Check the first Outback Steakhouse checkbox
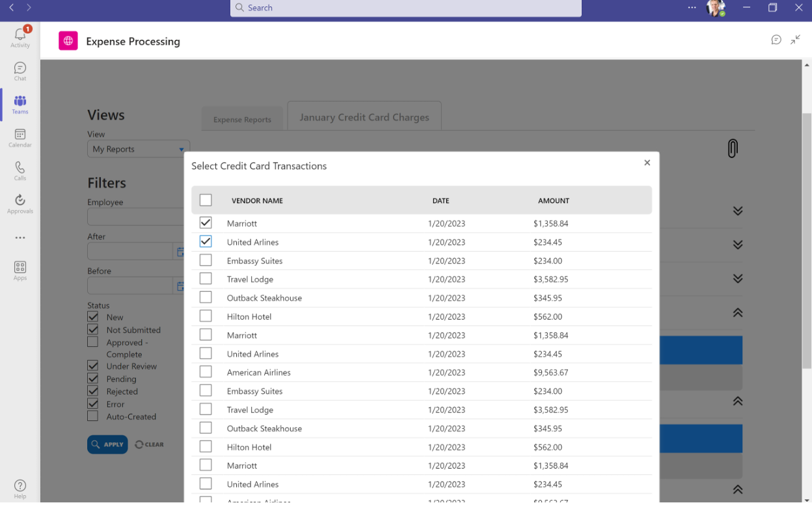Viewport: 812px width, 505px height. click(x=206, y=297)
